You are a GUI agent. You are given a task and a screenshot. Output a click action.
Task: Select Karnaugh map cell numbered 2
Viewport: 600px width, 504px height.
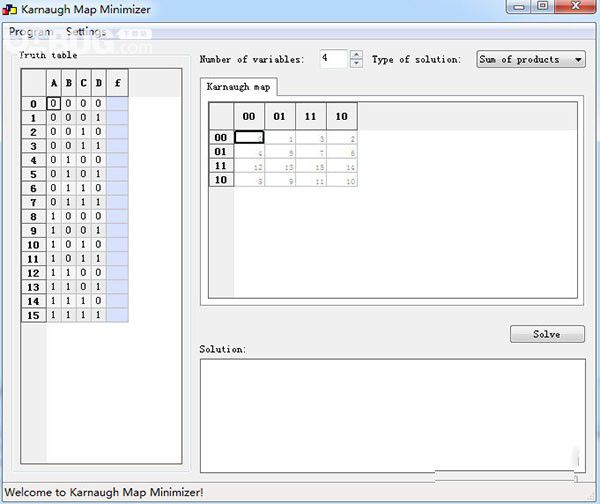point(342,137)
